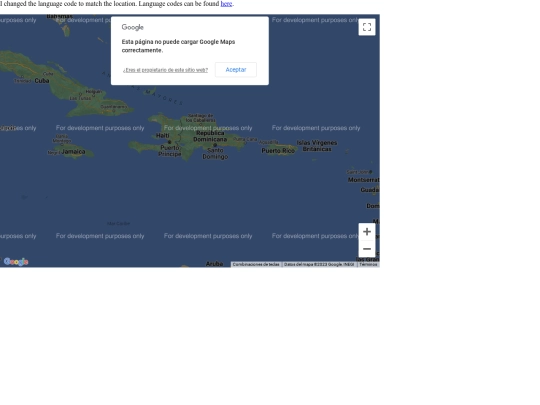Zoom out on the map
The height and width of the screenshot is (405, 540).
pos(367,249)
